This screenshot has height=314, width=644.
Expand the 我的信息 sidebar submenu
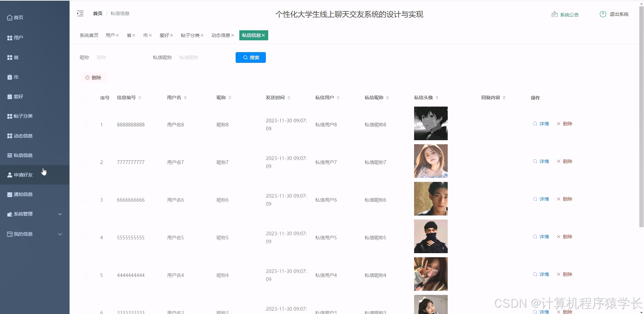coord(35,234)
